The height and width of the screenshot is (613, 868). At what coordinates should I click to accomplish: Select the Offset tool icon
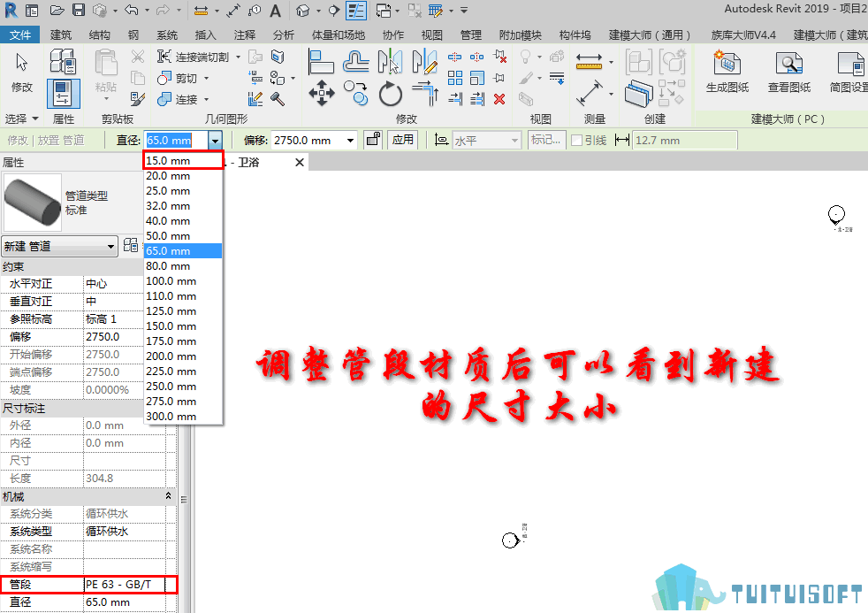(x=355, y=61)
